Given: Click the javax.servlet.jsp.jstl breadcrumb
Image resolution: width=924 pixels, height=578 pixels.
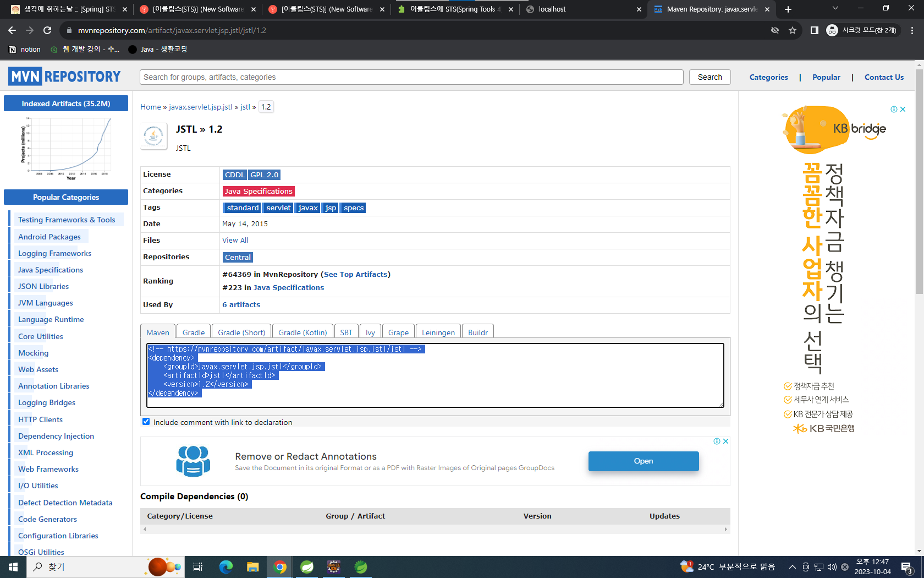Looking at the screenshot, I should pyautogui.click(x=200, y=107).
